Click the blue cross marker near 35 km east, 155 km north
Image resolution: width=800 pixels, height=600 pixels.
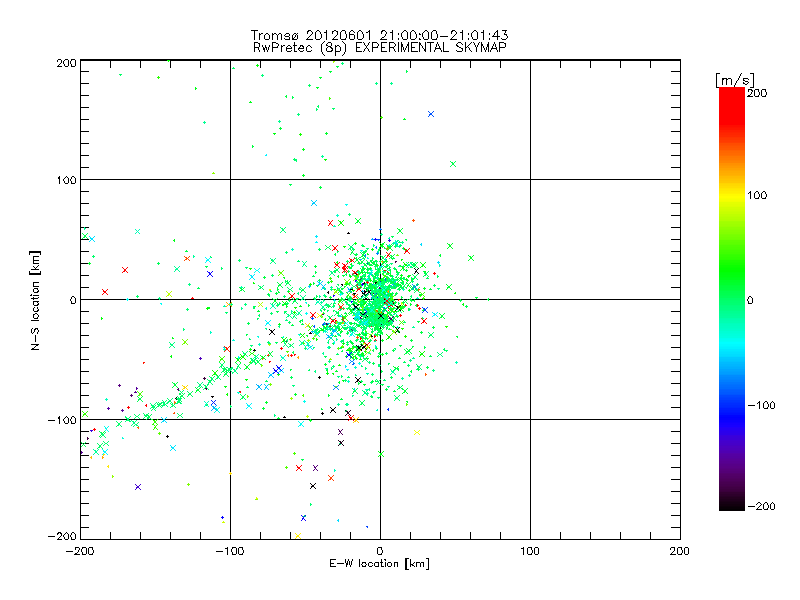pyautogui.click(x=431, y=114)
